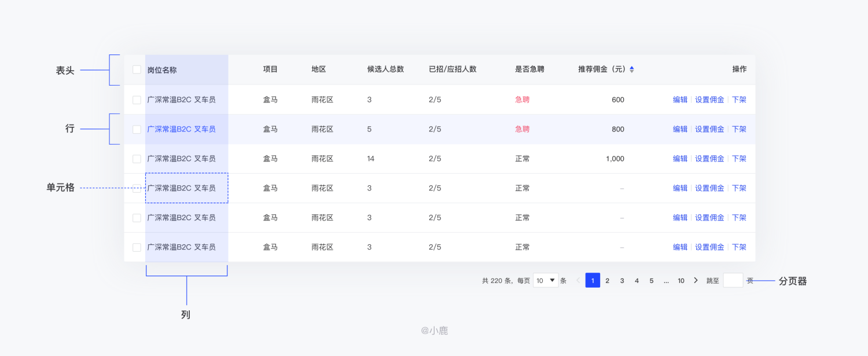
Task: Click the 600 commission value
Action: click(x=618, y=100)
